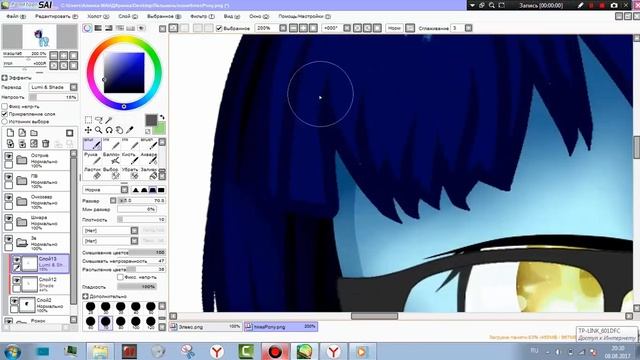640x360 pixels.
Task: Select the magic wand tool
Action: point(109,120)
